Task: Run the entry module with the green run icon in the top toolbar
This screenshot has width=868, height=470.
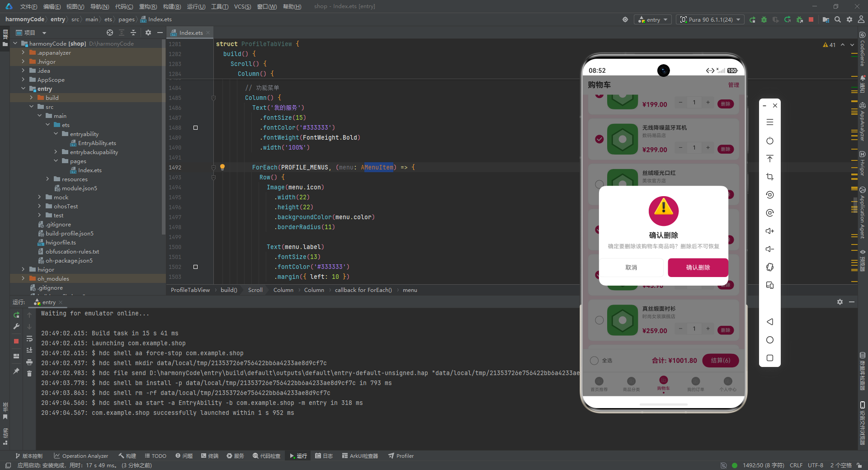Action: click(752, 19)
